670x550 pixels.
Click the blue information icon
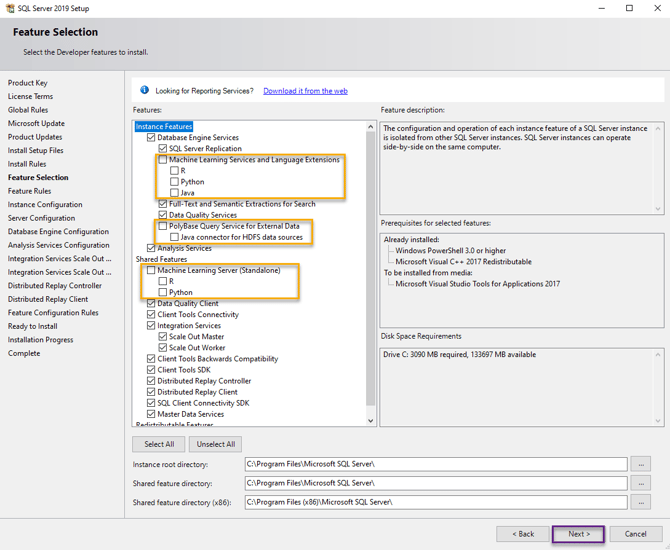tap(144, 91)
